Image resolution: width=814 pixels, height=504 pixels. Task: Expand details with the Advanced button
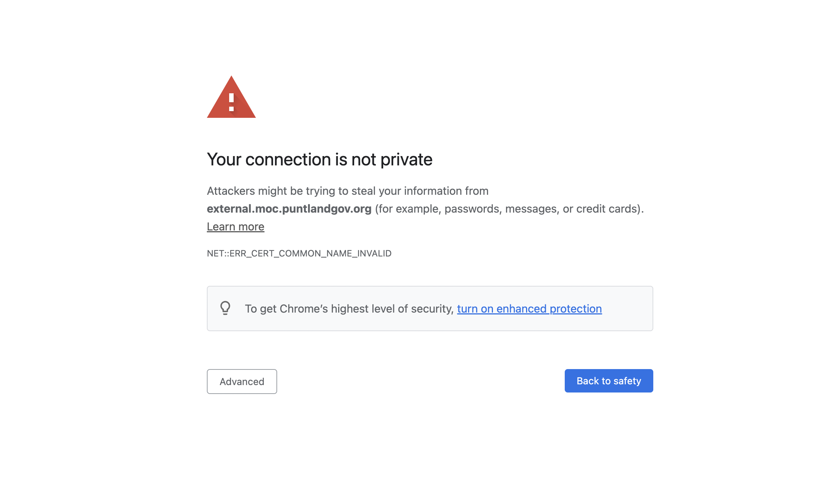pos(242,381)
